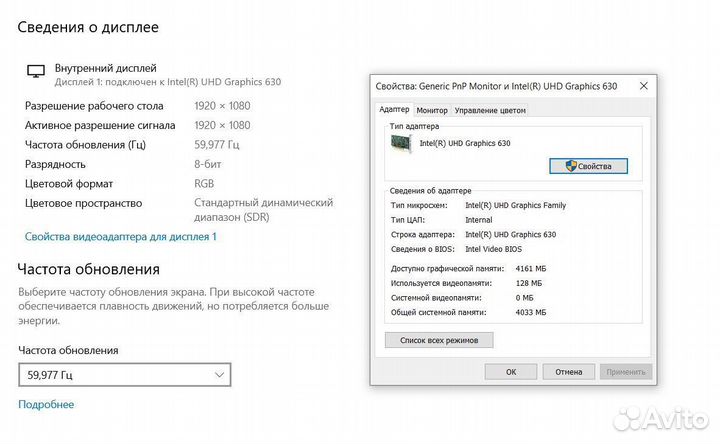Click Intel(R) UHD Graphics Family chip type value
This screenshot has height=444, width=720.
[x=516, y=205]
